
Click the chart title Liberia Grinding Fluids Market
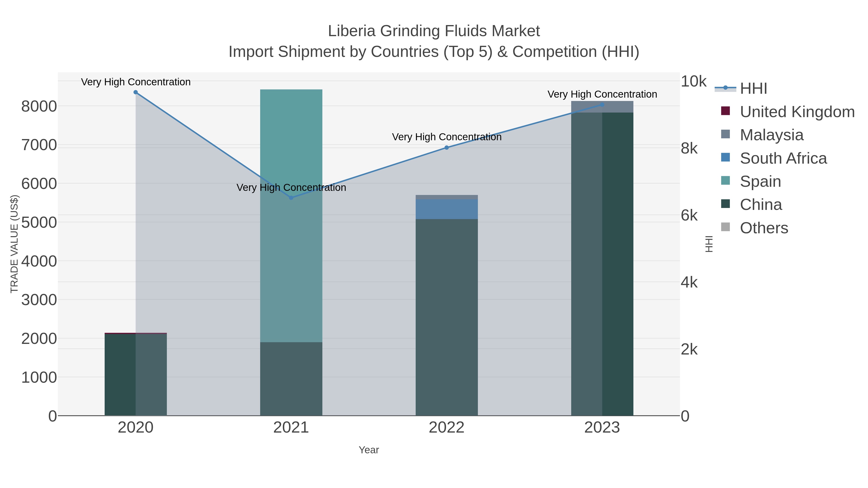pyautogui.click(x=434, y=31)
